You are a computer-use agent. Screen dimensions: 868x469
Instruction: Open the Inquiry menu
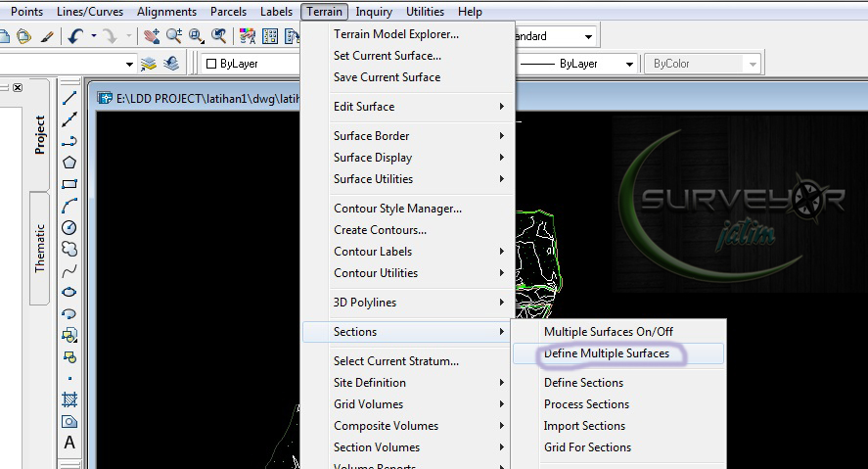point(374,12)
